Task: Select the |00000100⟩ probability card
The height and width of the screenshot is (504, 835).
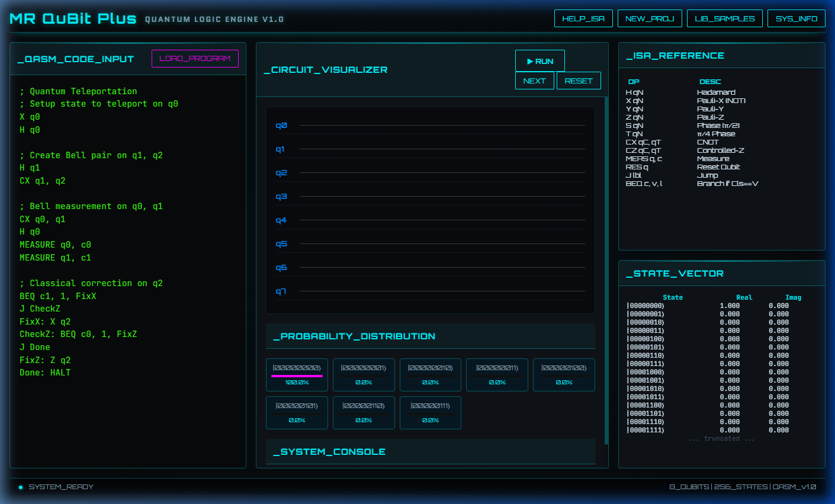Action: coord(564,375)
